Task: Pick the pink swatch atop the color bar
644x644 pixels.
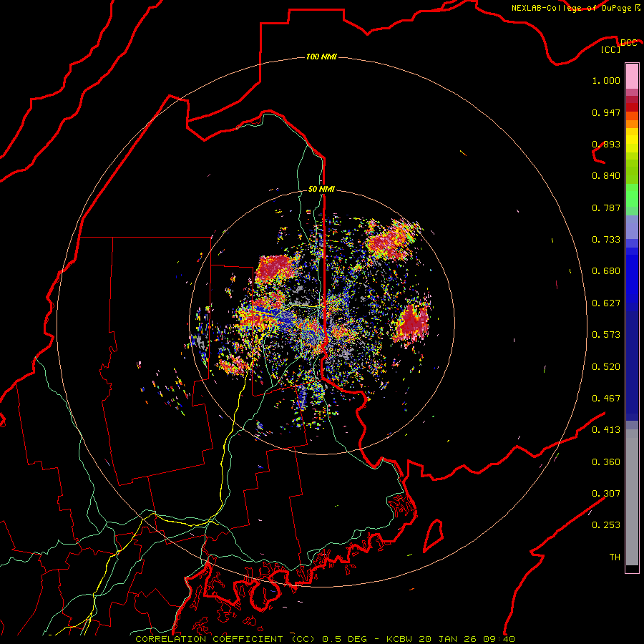Action: (632, 76)
